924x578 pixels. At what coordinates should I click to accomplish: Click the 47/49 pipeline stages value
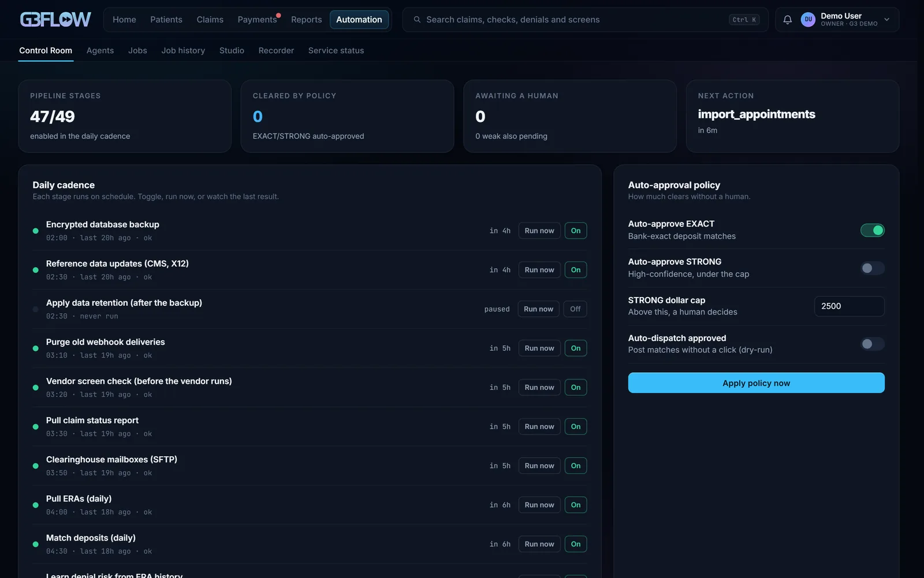53,117
